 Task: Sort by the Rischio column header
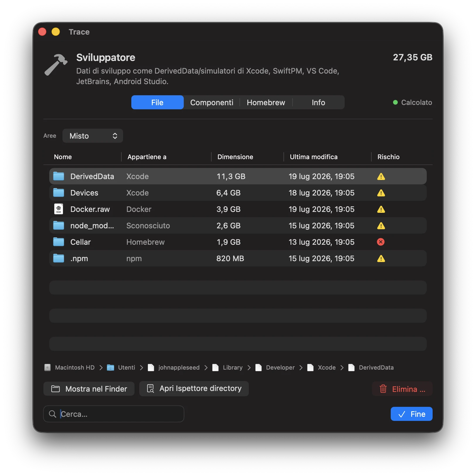click(388, 157)
